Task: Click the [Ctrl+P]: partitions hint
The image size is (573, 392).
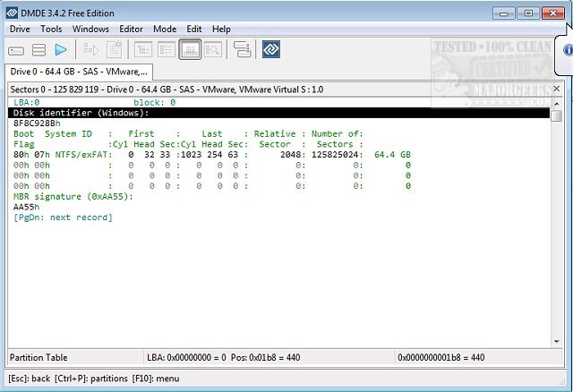Action: 91,379
